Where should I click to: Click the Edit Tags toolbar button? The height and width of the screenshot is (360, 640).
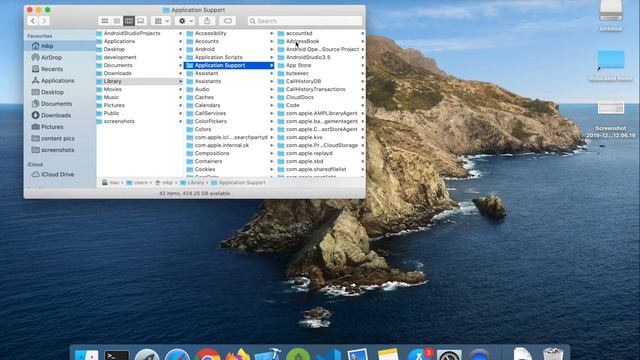pyautogui.click(x=228, y=21)
